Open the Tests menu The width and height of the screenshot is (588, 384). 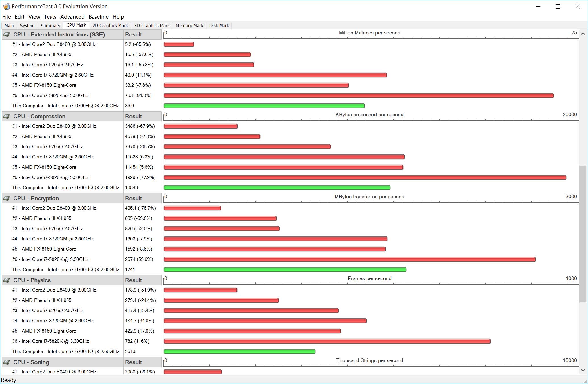(50, 17)
